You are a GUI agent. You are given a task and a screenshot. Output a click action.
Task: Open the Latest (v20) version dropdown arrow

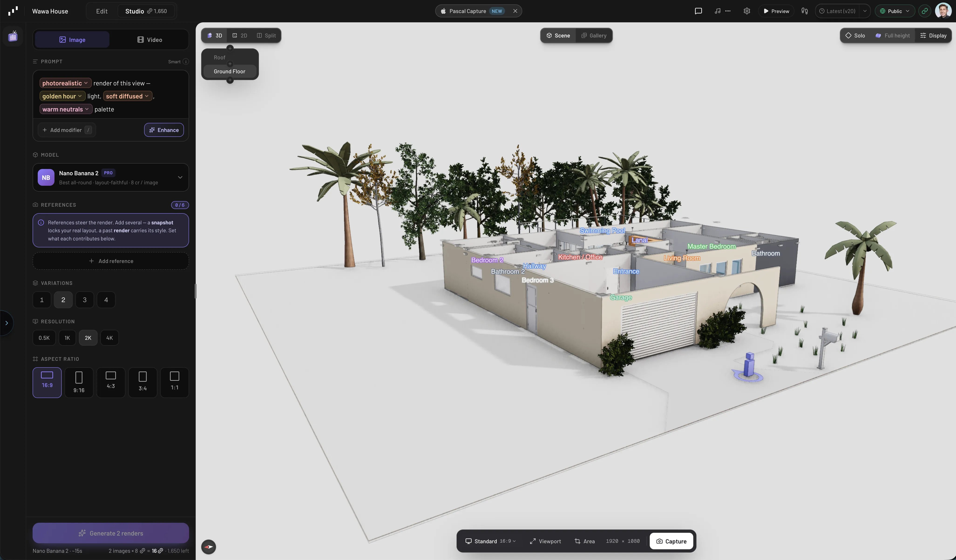(864, 11)
